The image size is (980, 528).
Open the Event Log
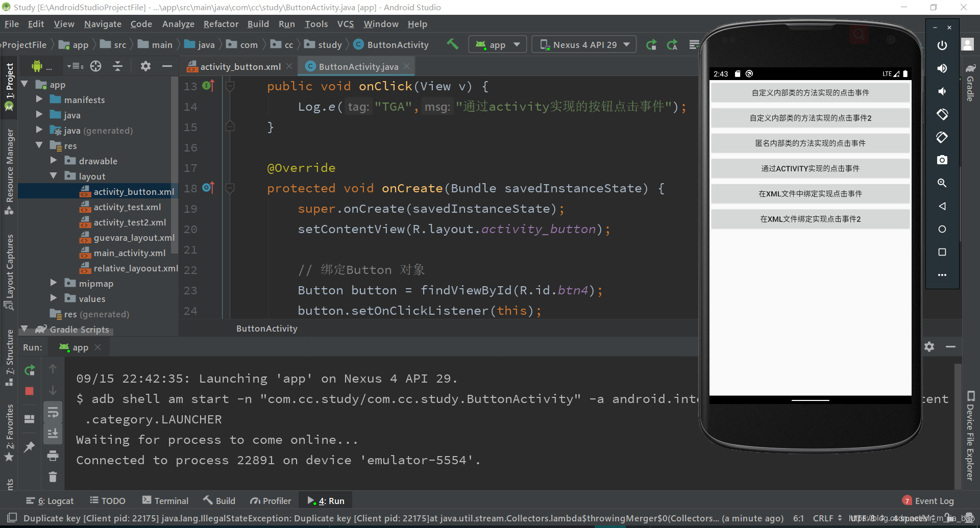(x=928, y=501)
